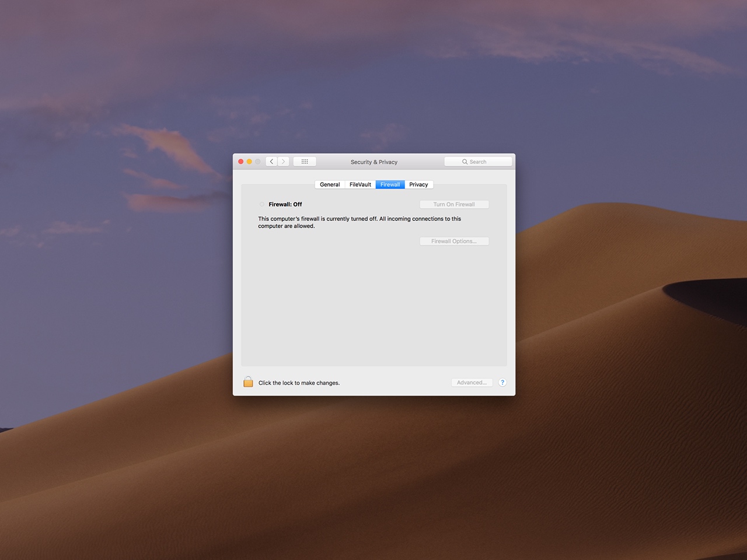The height and width of the screenshot is (560, 747).
Task: Go back with the left chevron arrow
Action: click(x=272, y=162)
